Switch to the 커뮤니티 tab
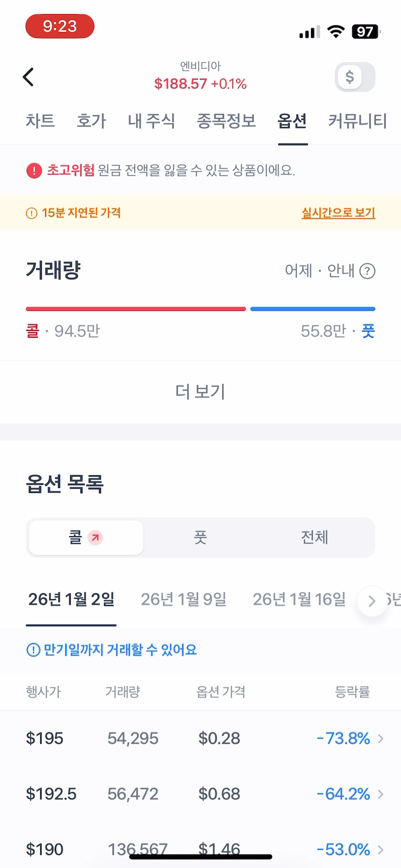Screen dimensions: 401x868 357,121
